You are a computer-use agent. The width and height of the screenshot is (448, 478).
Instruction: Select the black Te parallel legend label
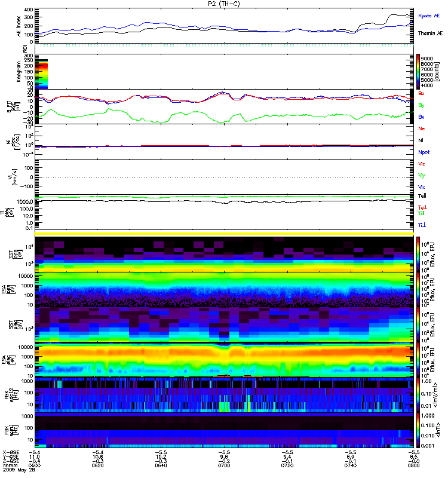(422, 196)
